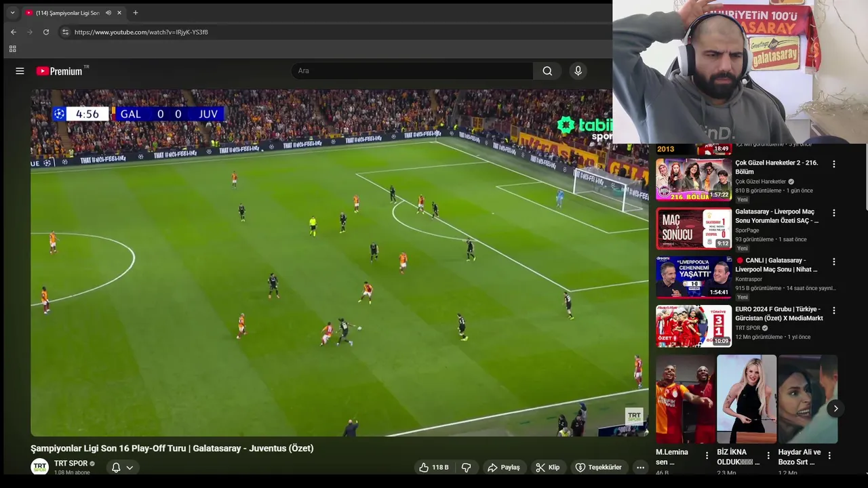
Task: Open options menu for Çok Güzel Hareketler video
Action: (x=833, y=164)
